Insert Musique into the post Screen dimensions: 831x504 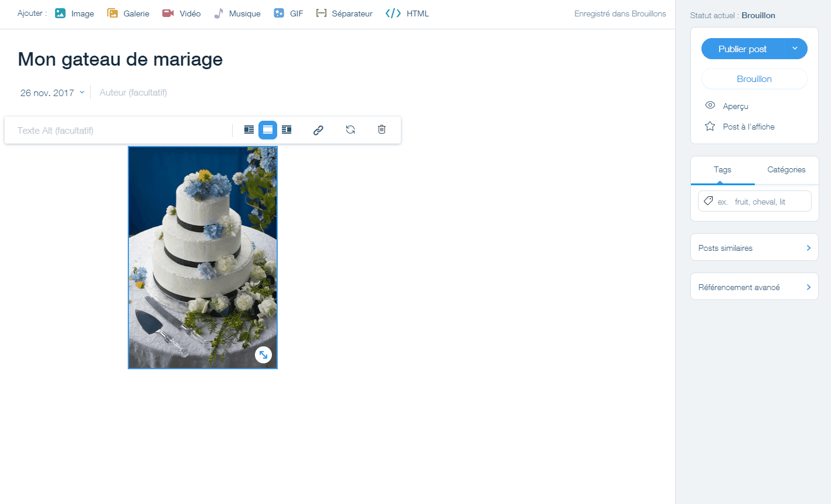[237, 13]
